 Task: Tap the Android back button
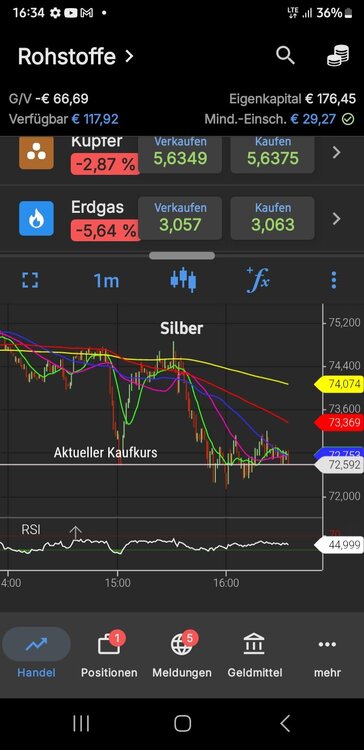(285, 724)
